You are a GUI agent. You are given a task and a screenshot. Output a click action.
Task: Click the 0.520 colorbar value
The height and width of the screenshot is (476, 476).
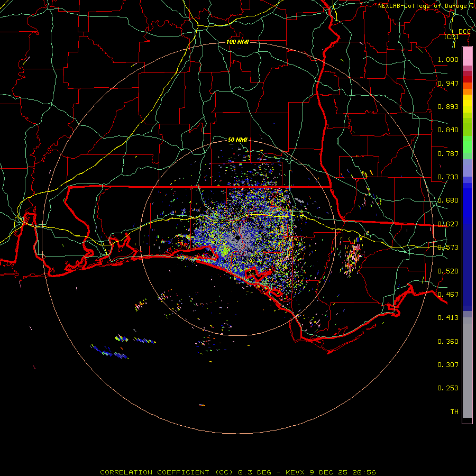(x=448, y=271)
